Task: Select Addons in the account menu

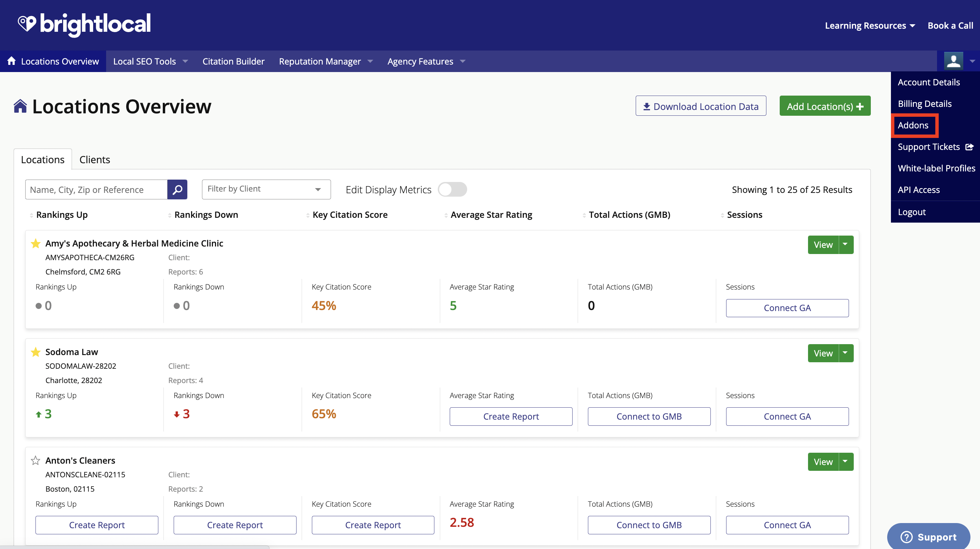Action: [913, 125]
